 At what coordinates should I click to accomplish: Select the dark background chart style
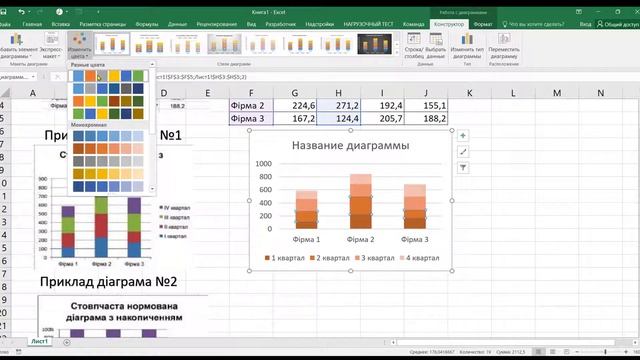[374, 44]
